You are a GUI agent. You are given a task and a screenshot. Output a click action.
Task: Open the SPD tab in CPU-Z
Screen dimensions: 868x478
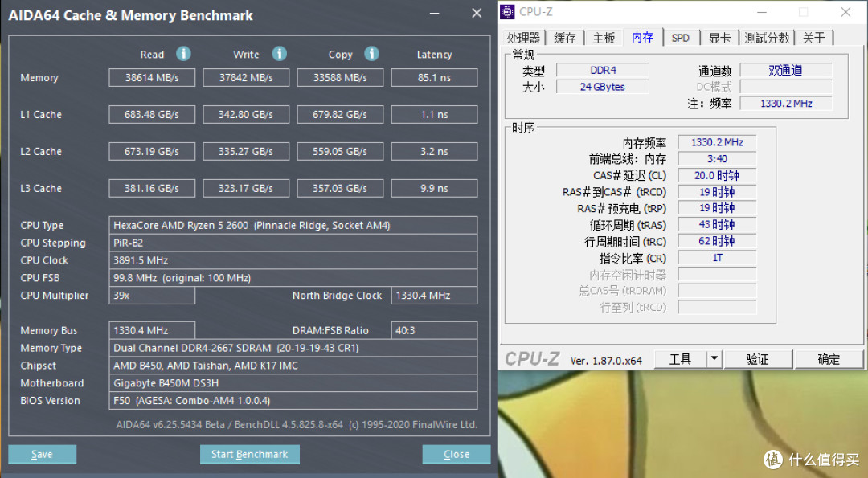pos(681,38)
